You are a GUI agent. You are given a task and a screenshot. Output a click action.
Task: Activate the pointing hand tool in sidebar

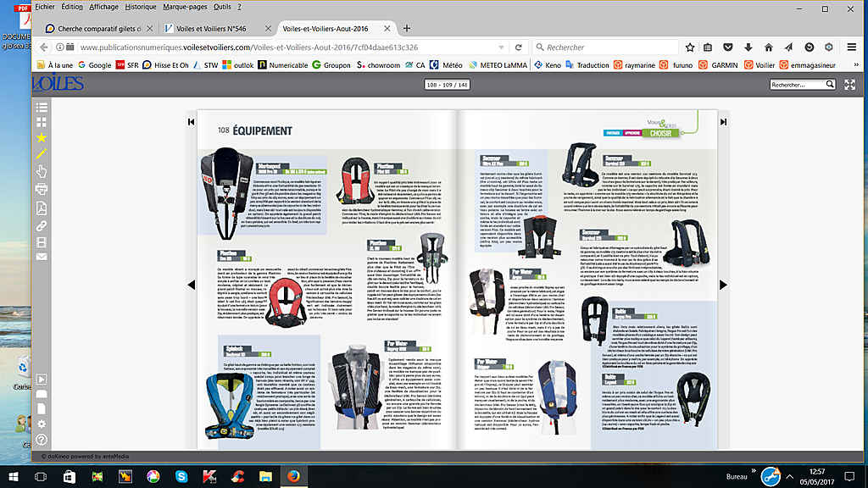[x=42, y=171]
